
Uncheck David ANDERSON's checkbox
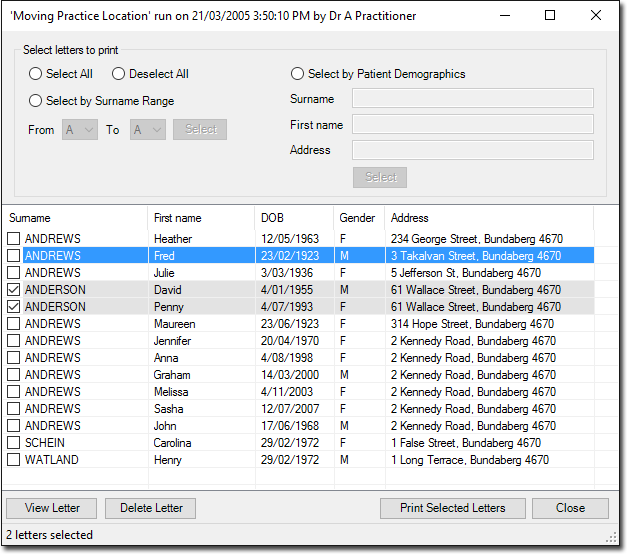click(14, 290)
